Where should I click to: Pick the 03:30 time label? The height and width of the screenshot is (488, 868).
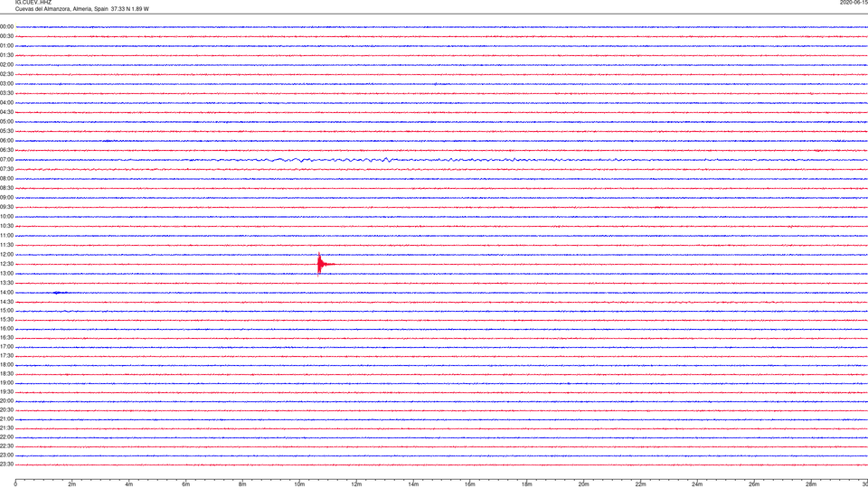6,93
